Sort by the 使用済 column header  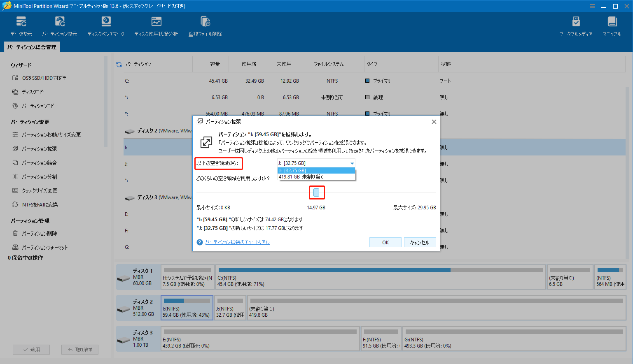(x=249, y=64)
